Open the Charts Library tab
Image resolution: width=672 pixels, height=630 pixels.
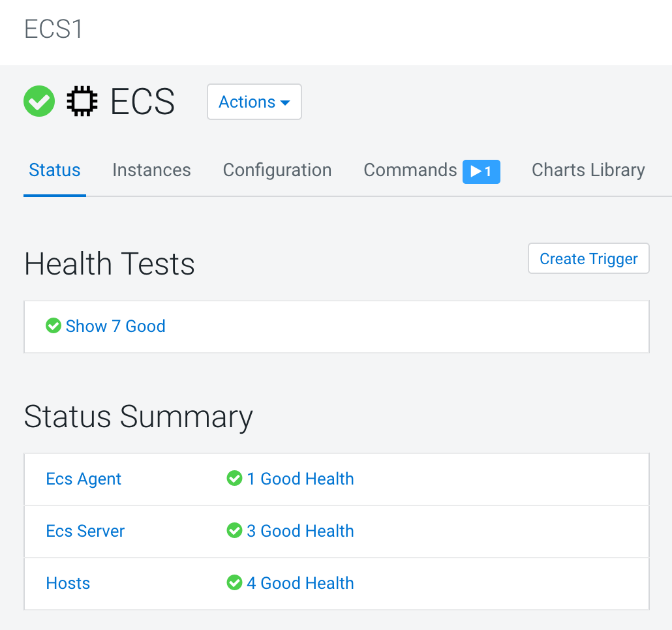[x=588, y=170]
